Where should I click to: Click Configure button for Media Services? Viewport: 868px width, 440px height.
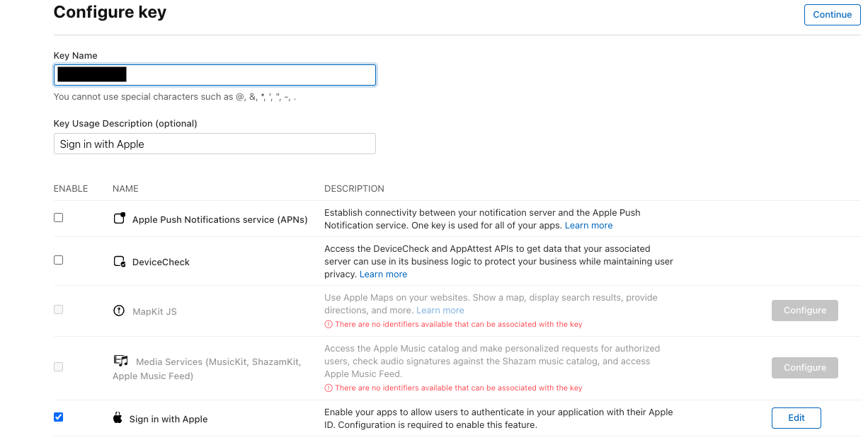pyautogui.click(x=805, y=368)
